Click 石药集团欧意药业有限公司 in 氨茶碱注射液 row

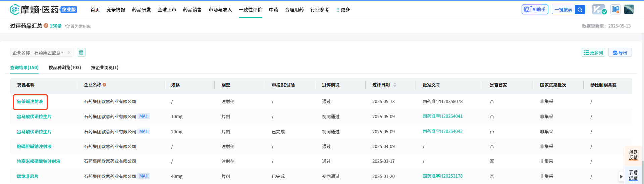coord(110,101)
